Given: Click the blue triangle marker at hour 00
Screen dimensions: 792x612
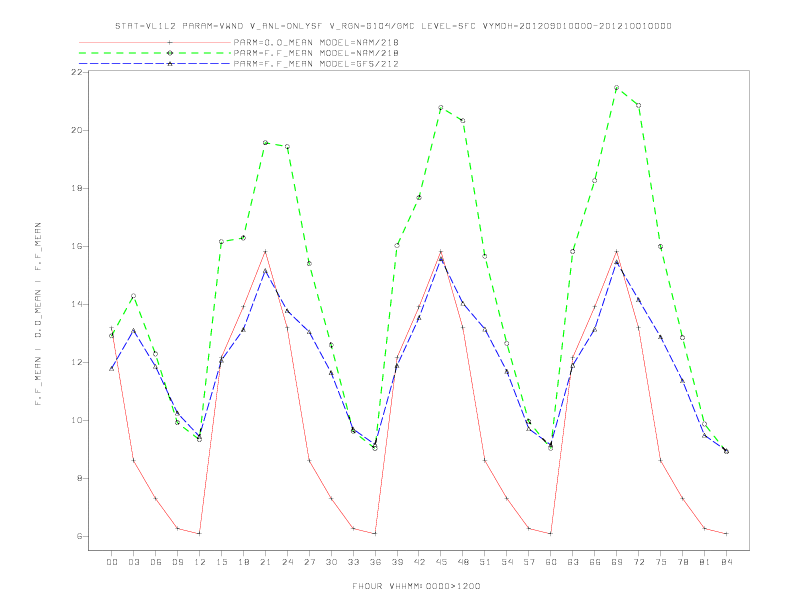Looking at the screenshot, I should pos(112,369).
